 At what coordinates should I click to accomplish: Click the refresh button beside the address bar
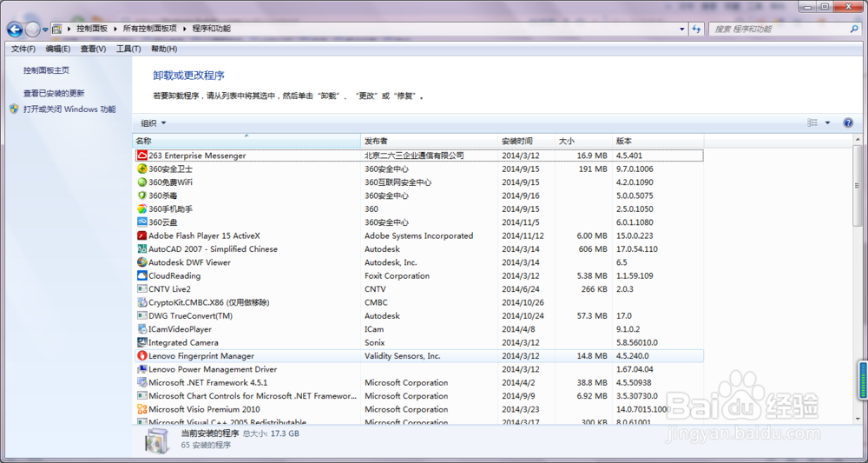click(x=697, y=29)
